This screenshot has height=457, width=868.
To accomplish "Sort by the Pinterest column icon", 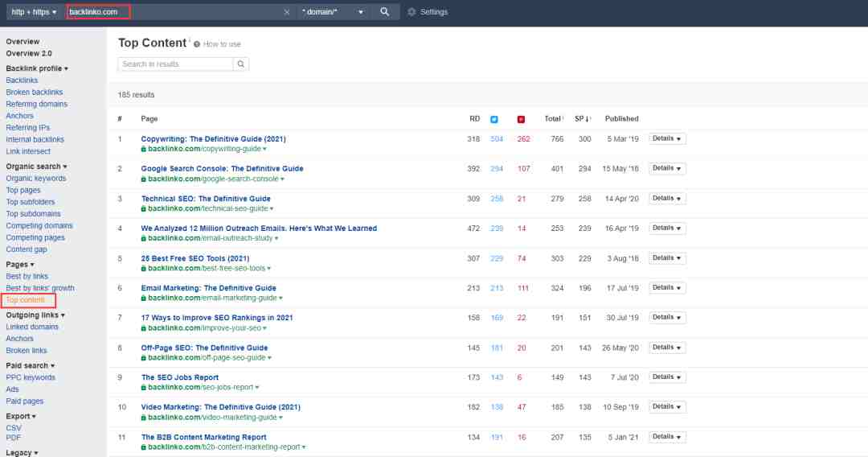I will point(521,119).
